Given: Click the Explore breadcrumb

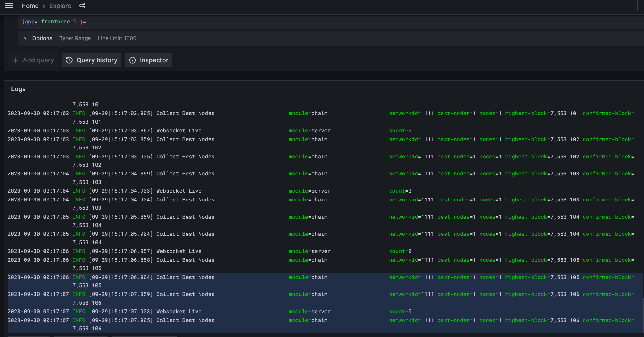Looking at the screenshot, I should (60, 6).
